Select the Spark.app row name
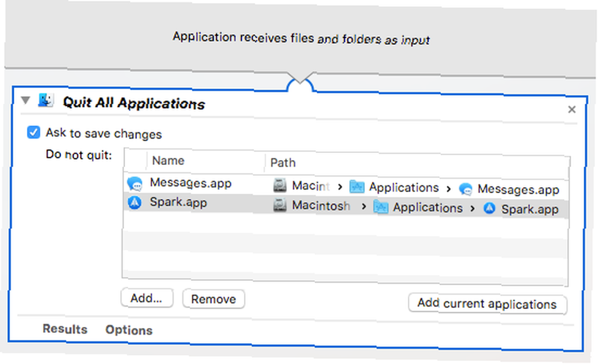The image size is (598, 364). click(178, 202)
